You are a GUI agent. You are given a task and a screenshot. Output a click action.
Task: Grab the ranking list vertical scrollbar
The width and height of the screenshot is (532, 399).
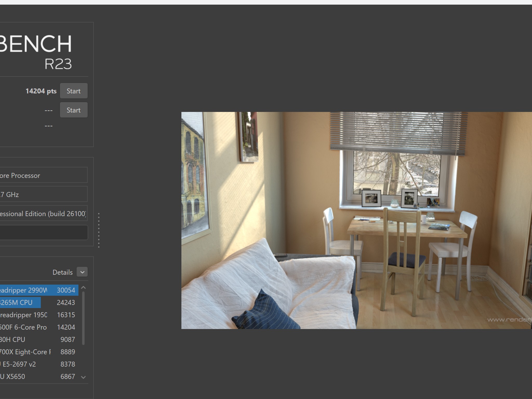(x=83, y=318)
